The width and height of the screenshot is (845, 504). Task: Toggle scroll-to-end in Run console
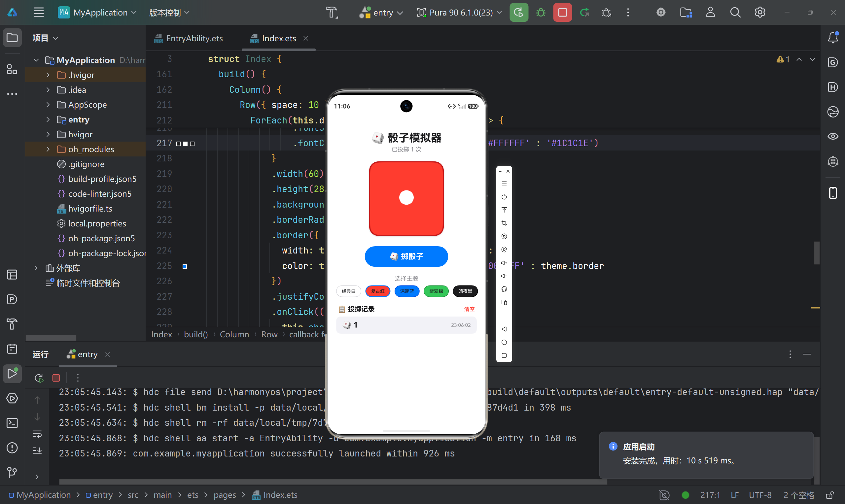point(37,451)
